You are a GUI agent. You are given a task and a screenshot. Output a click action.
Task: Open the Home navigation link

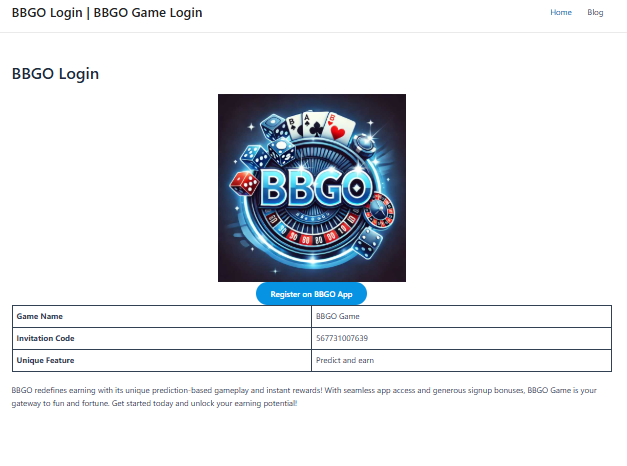click(x=561, y=12)
